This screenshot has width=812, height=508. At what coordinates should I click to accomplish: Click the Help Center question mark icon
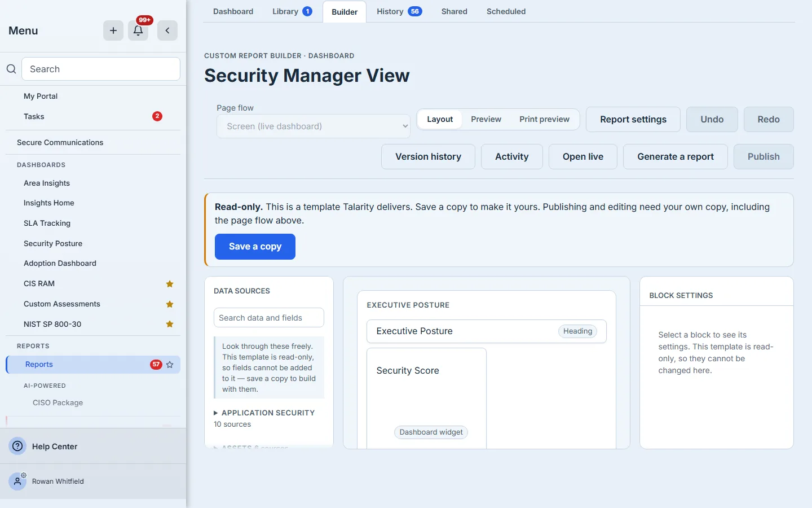18,446
